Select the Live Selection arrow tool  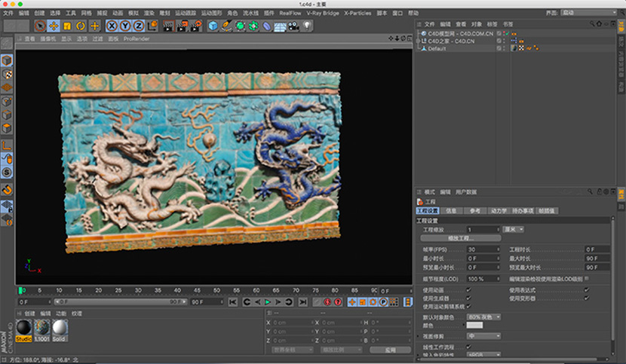point(40,26)
